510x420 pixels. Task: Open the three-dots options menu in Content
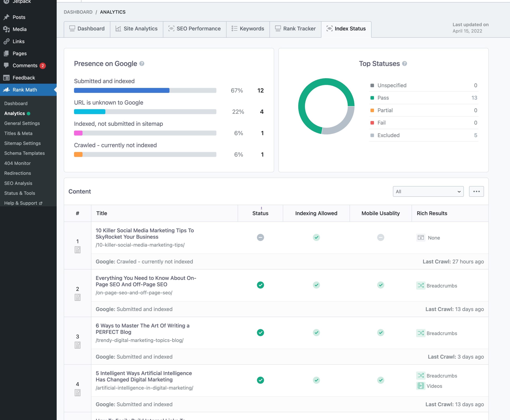coord(476,191)
